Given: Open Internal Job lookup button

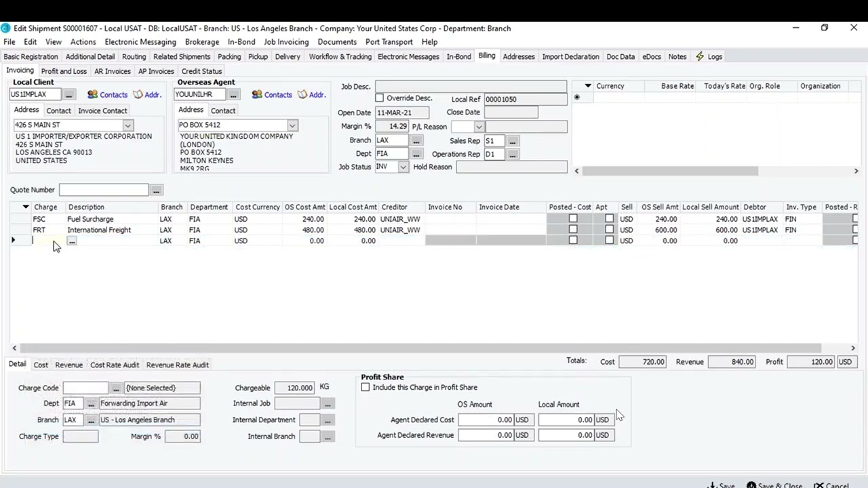Looking at the screenshot, I should pos(328,403).
